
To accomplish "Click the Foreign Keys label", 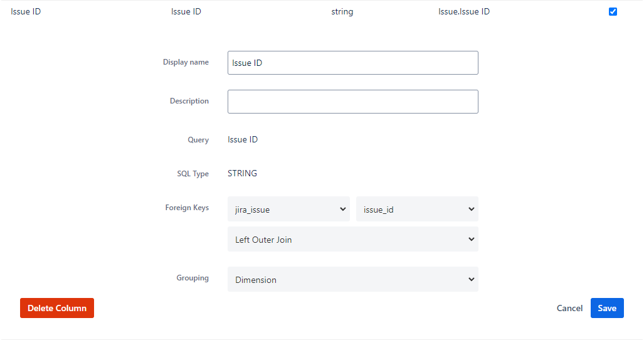I will (187, 208).
